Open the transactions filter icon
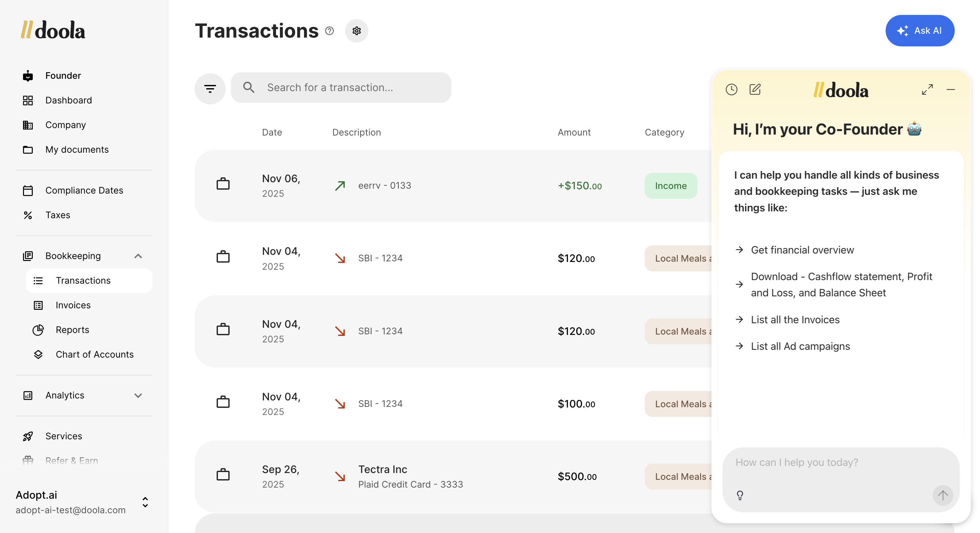The height and width of the screenshot is (533, 980). point(210,88)
